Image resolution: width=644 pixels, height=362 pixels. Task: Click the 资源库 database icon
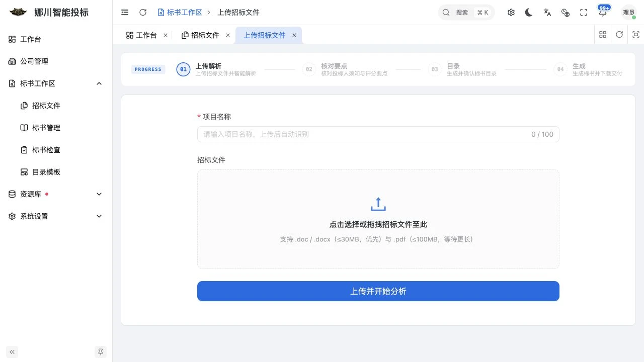pyautogui.click(x=12, y=194)
